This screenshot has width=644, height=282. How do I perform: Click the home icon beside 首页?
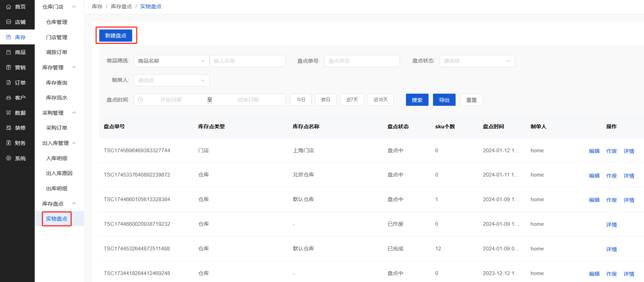point(9,7)
